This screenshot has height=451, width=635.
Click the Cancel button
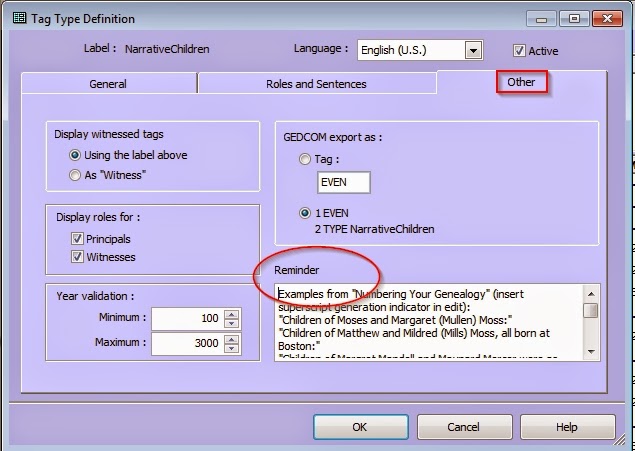[464, 427]
